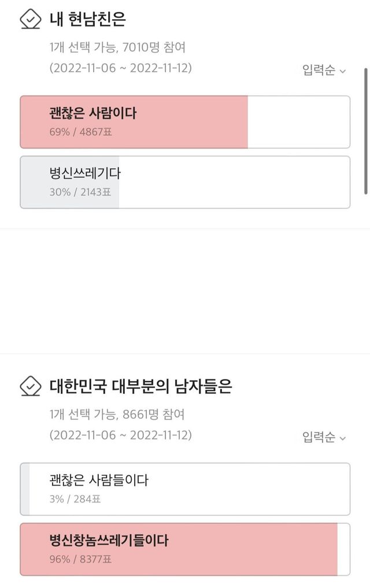
Task: Click the first poll's date range 2022-11-06 ~ 2022-11-12
Action: click(120, 68)
